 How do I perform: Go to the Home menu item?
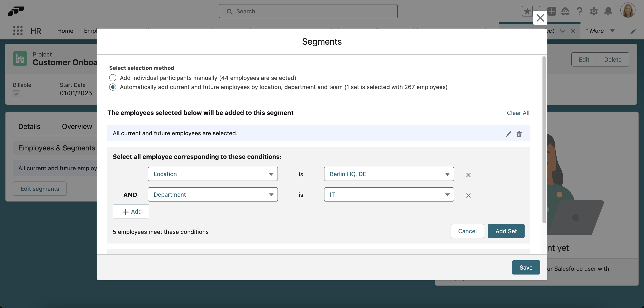pyautogui.click(x=65, y=31)
